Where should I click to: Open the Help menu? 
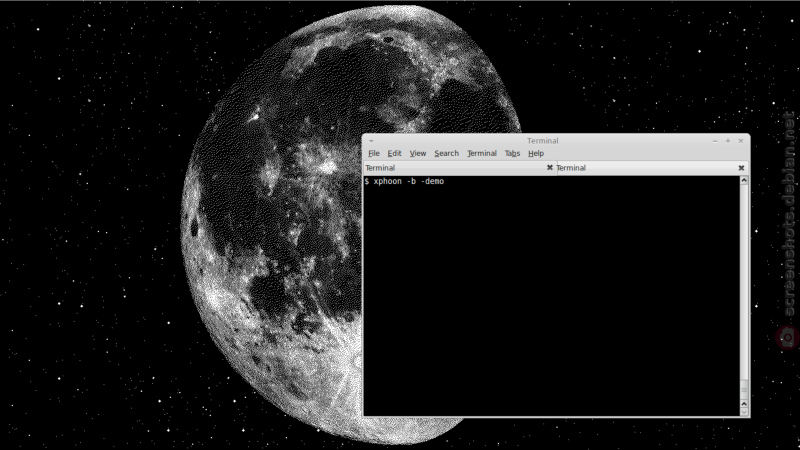pos(536,153)
